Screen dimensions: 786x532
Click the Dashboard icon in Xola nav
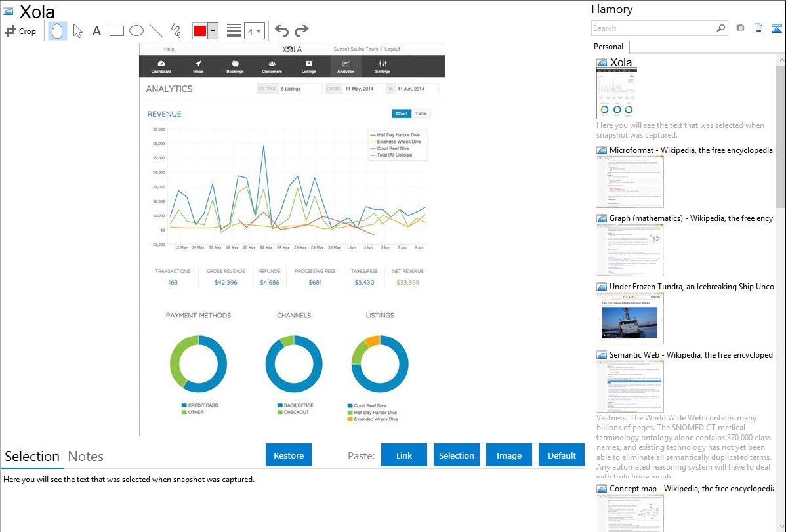161,67
